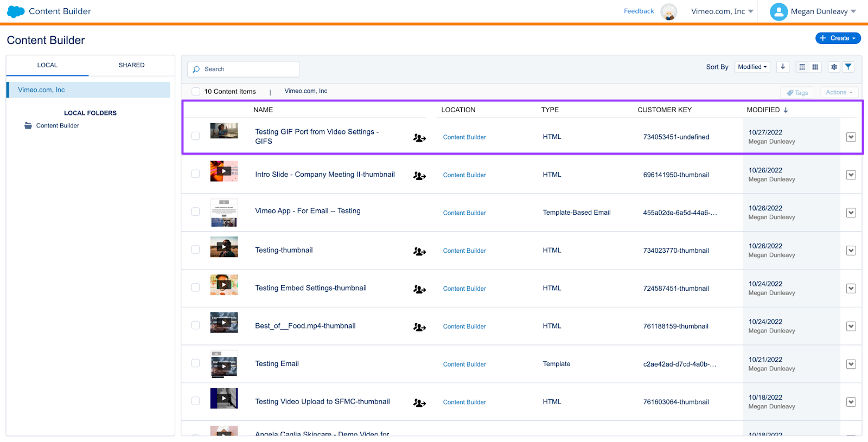The width and height of the screenshot is (868, 442).
Task: Open Sort By Modified dropdown
Action: click(x=752, y=67)
